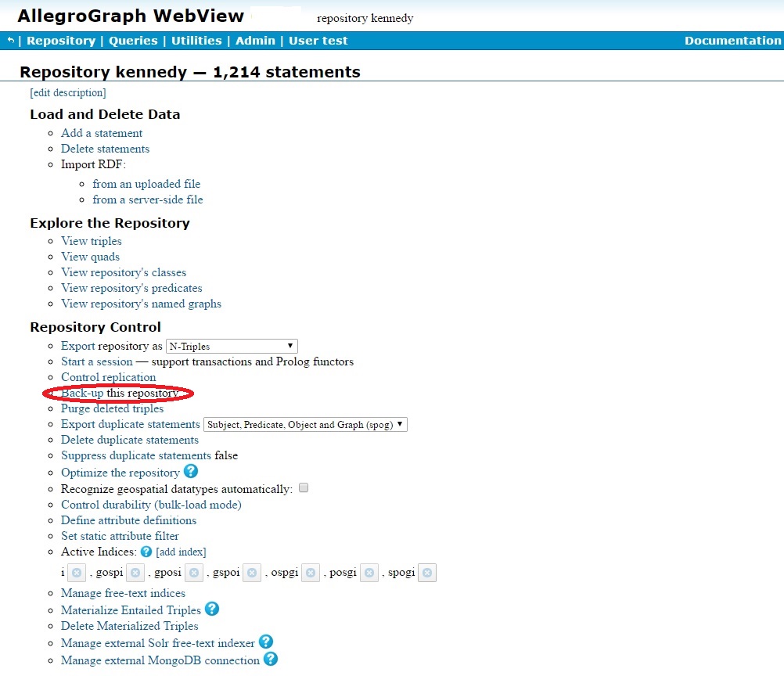Click the Back-up repository link
Viewport: 784px width, 676px height.
tap(82, 393)
